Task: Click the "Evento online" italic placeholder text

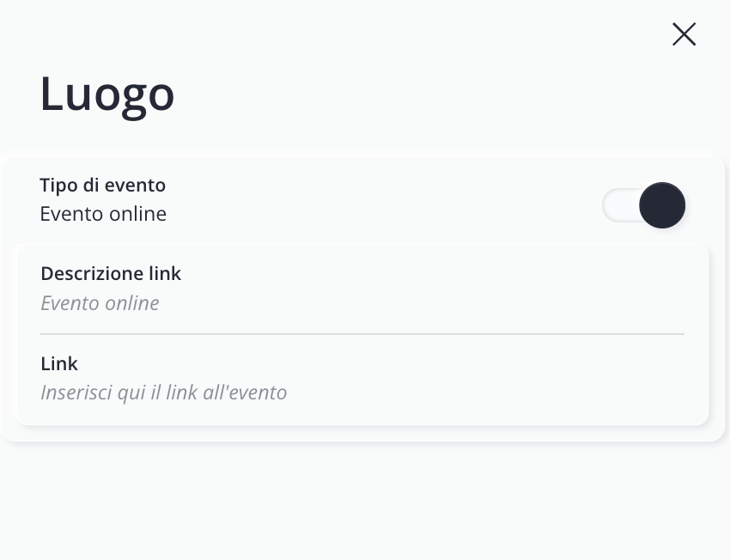Action: 100,302
